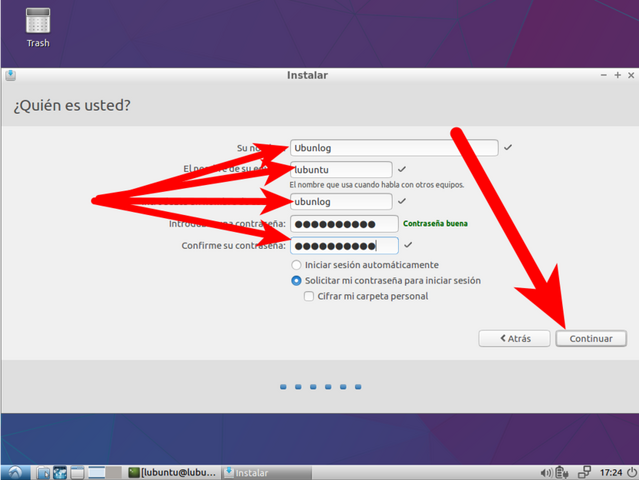
Task: Click the Instalar taskbar window entry
Action: tap(267, 473)
